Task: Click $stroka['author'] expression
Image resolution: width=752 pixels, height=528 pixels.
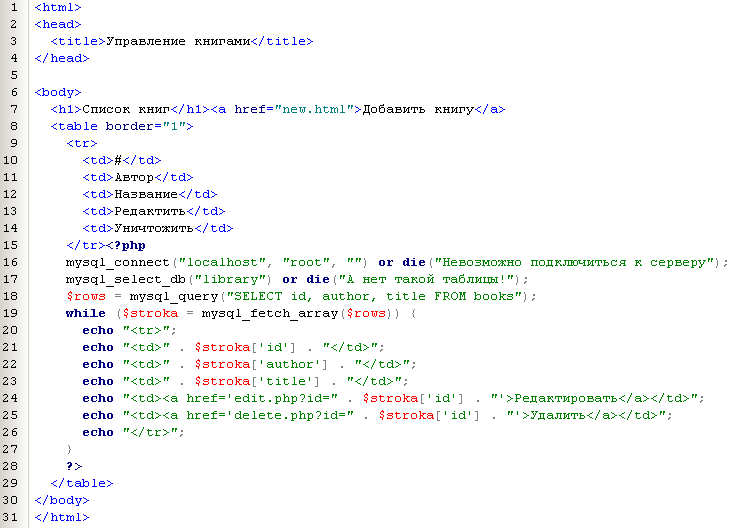Action: click(260, 364)
